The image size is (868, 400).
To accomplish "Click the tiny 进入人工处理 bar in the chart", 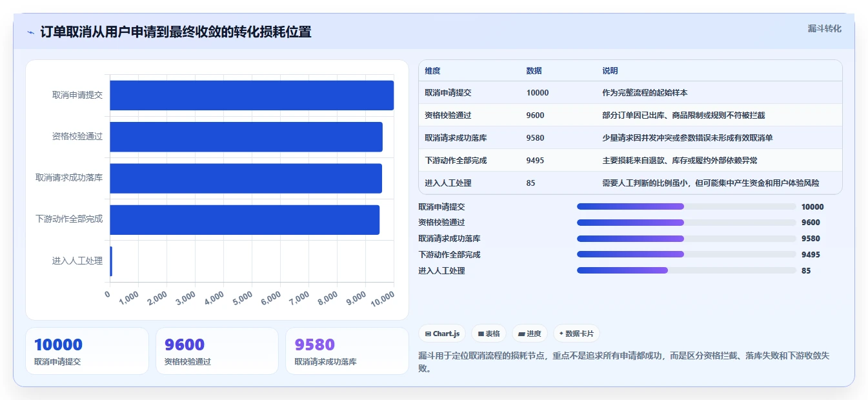I will pos(111,261).
